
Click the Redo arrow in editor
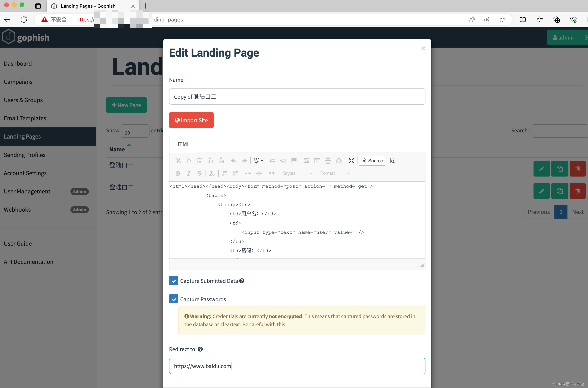click(x=244, y=161)
